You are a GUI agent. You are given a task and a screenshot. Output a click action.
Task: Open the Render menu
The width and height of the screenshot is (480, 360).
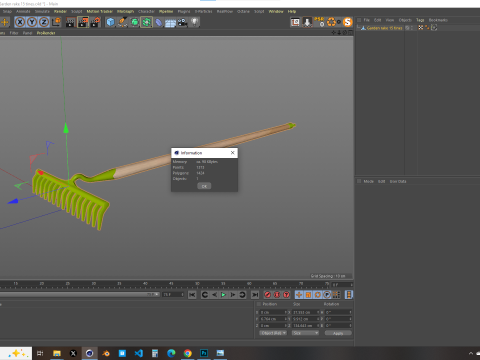pyautogui.click(x=60, y=11)
